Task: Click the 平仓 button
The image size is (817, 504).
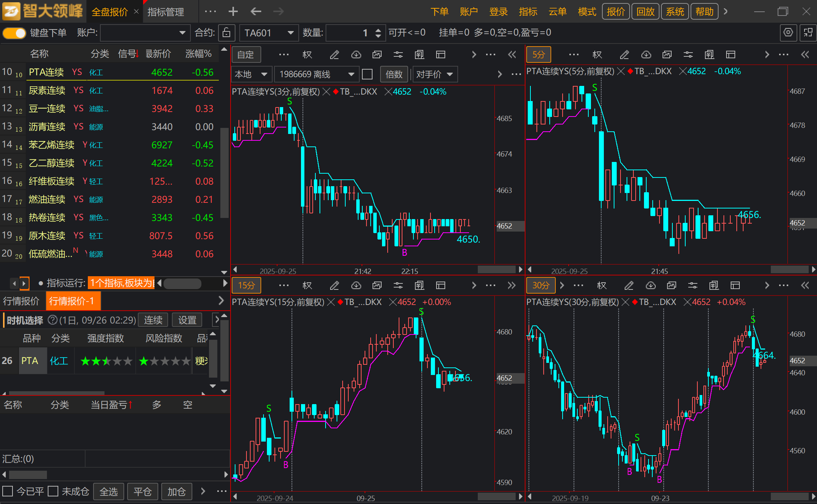Action: 142,492
